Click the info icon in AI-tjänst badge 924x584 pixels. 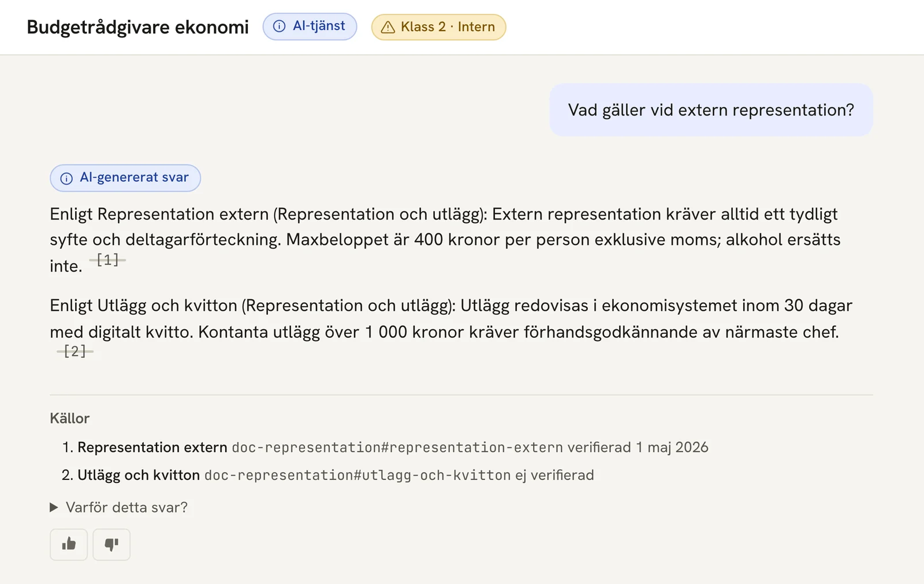[279, 27]
